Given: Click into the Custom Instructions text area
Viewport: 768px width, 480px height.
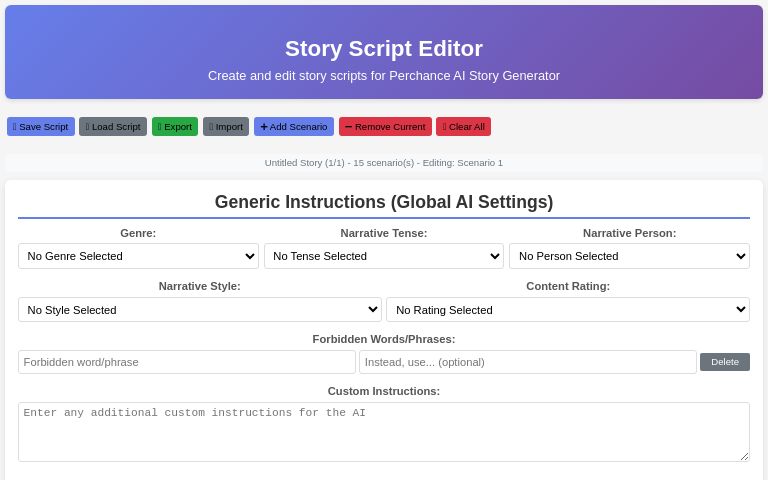Looking at the screenshot, I should tap(384, 432).
